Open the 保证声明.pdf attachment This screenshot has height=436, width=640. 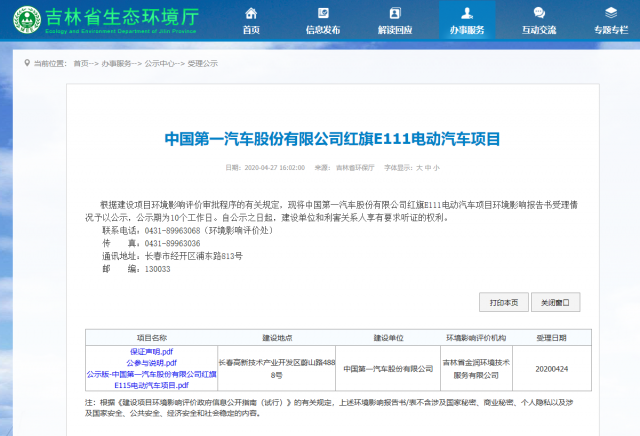[151, 351]
